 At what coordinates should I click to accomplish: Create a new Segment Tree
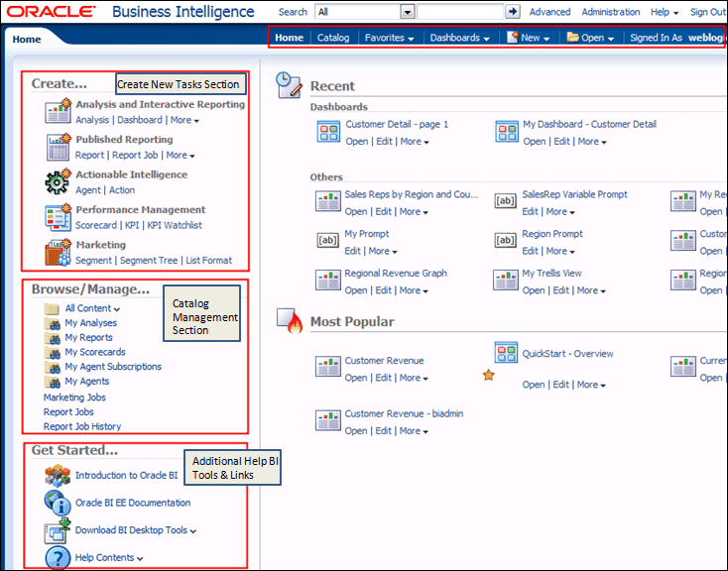(149, 261)
